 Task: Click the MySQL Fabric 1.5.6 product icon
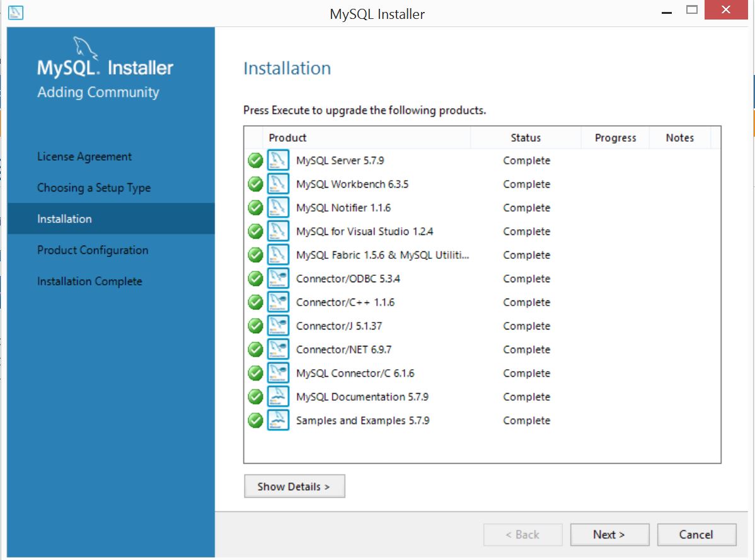[x=278, y=254]
